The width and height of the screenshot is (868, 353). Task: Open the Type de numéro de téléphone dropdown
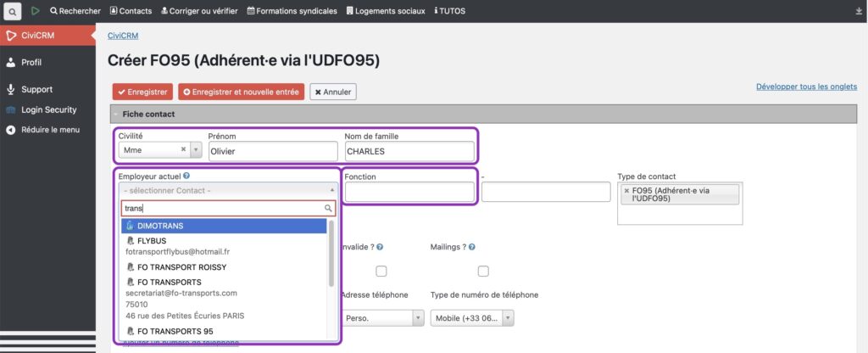coord(507,318)
